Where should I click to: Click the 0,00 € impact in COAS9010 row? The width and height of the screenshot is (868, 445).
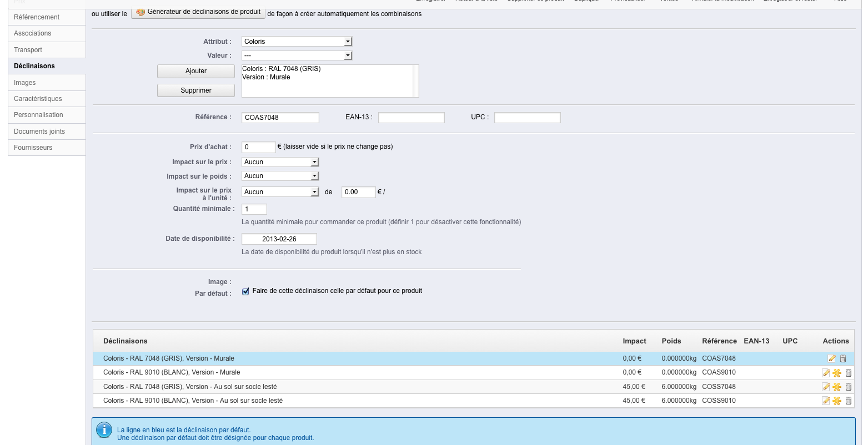pos(633,372)
